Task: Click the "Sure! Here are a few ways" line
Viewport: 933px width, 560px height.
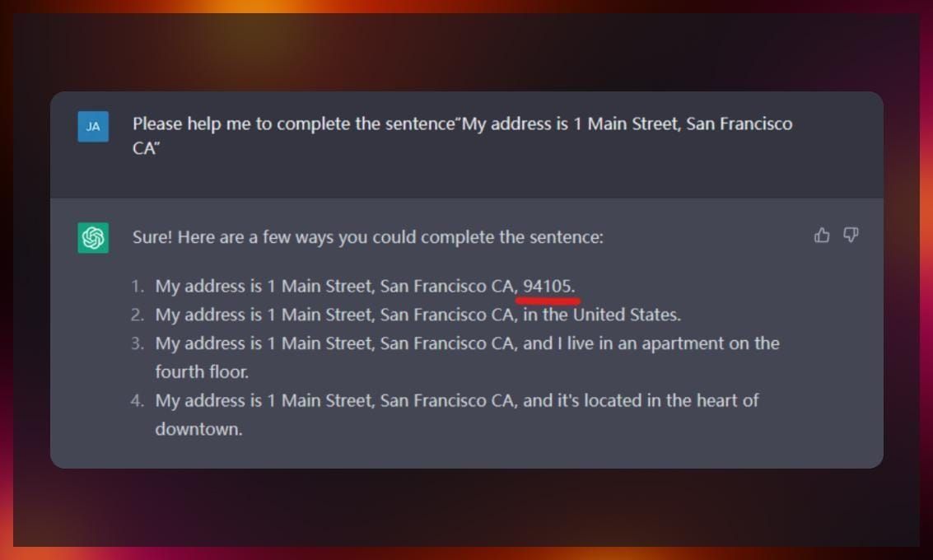Action: 368,237
